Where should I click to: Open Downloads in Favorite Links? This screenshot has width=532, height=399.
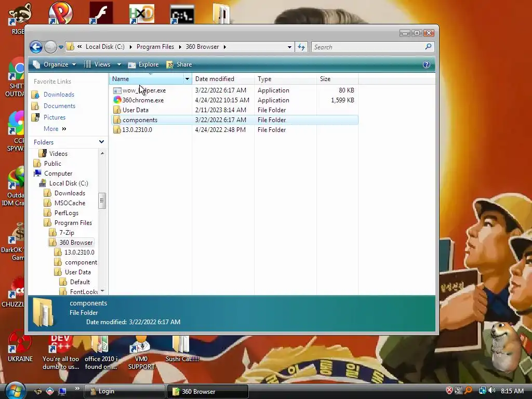(x=59, y=95)
